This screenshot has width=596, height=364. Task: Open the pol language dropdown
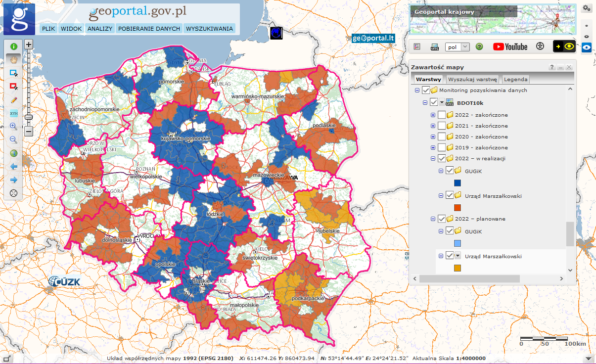(458, 47)
